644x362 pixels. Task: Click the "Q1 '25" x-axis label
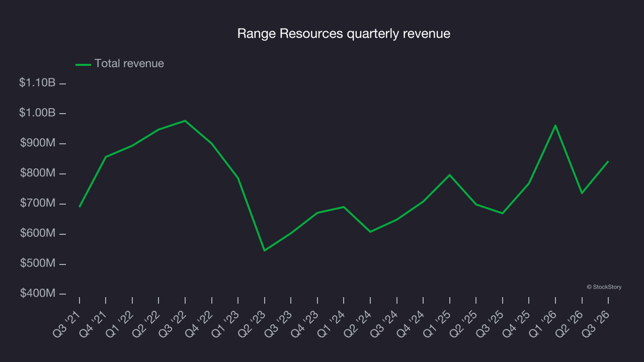coord(437,324)
